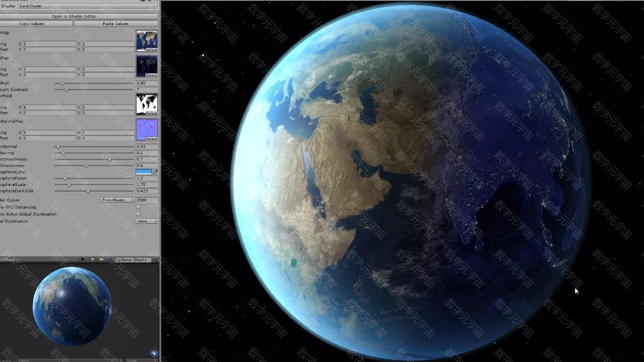
Task: Click the Copy Values button
Action: point(31,24)
